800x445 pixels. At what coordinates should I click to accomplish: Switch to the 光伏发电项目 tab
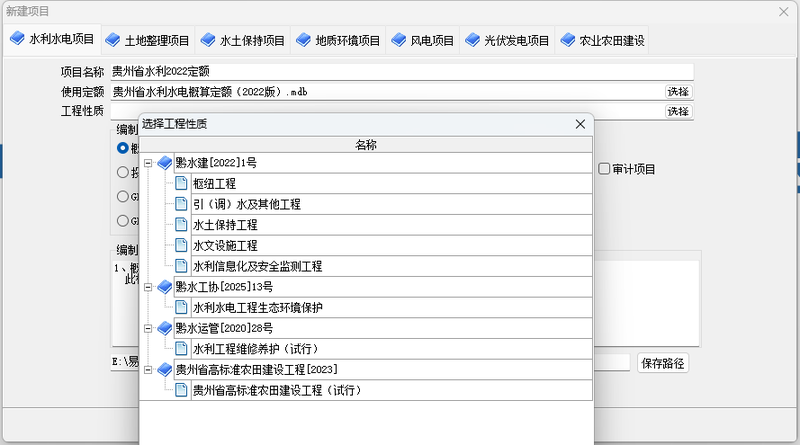coord(507,40)
